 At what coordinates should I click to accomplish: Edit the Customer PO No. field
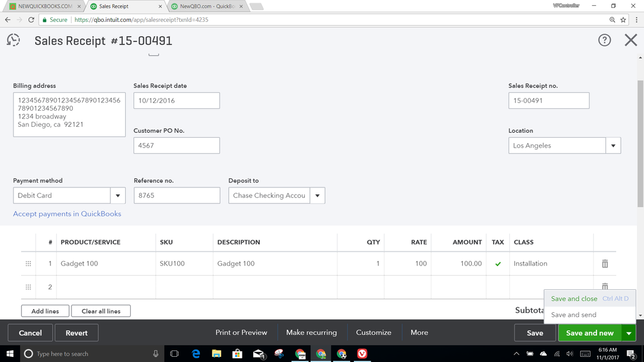(177, 146)
